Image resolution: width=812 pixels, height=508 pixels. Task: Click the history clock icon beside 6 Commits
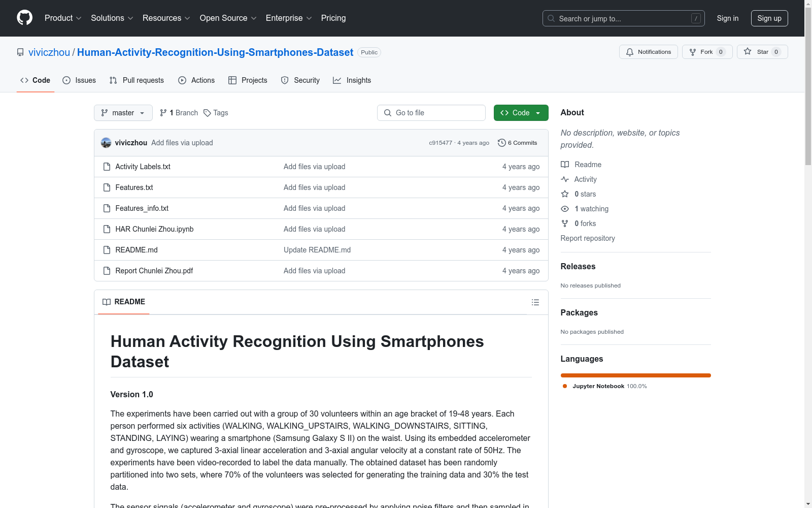pyautogui.click(x=502, y=143)
